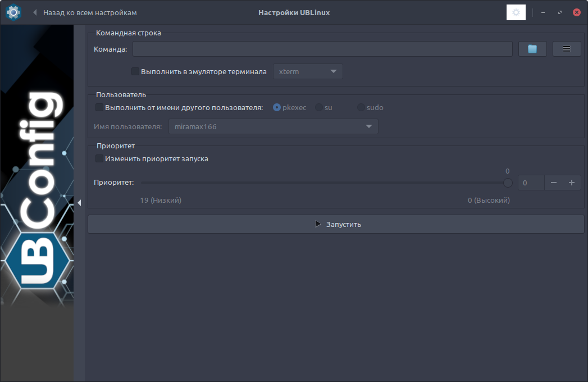This screenshot has height=382, width=588.
Task: Select the su radio option
Action: pos(319,107)
